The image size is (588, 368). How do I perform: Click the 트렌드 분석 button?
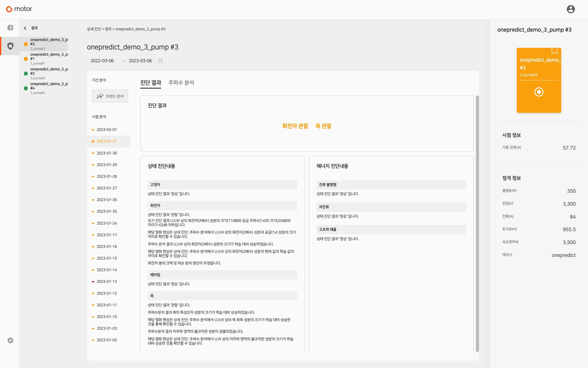point(110,96)
